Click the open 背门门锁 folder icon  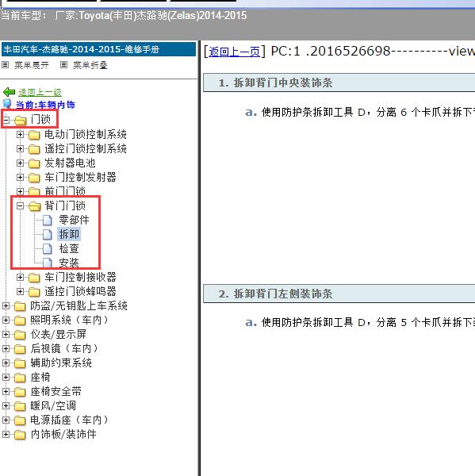pos(35,206)
